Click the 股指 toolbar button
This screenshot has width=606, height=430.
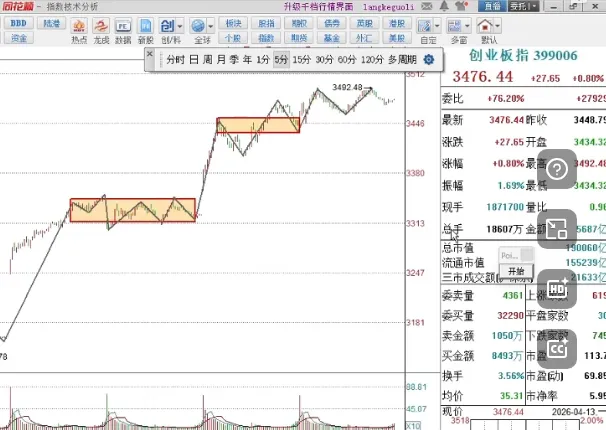(266, 23)
